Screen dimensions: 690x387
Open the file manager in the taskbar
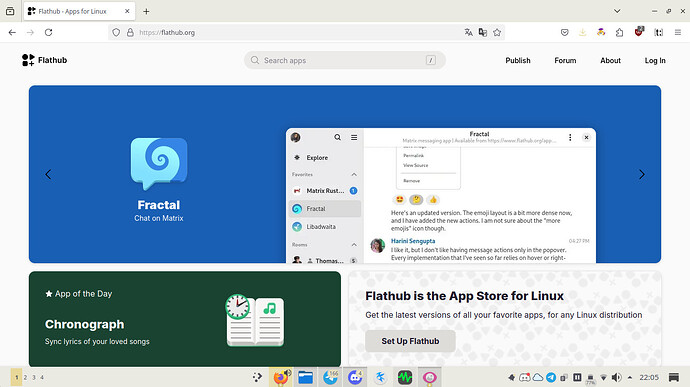[x=305, y=377]
